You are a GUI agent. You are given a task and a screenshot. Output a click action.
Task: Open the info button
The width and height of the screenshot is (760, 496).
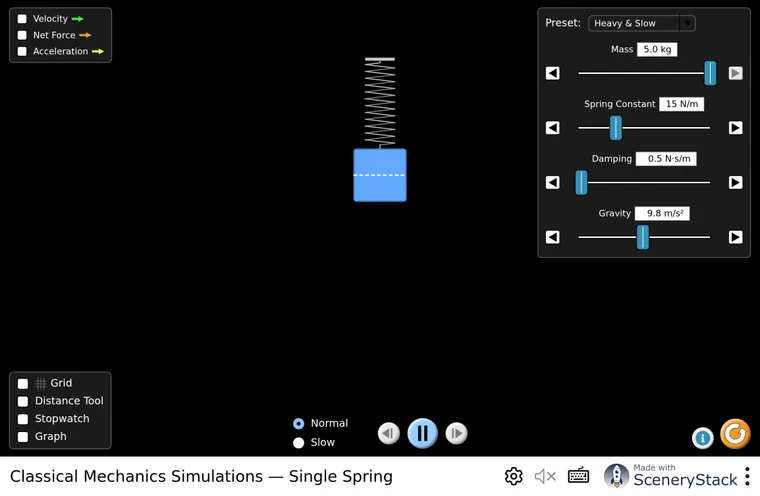[x=702, y=438]
